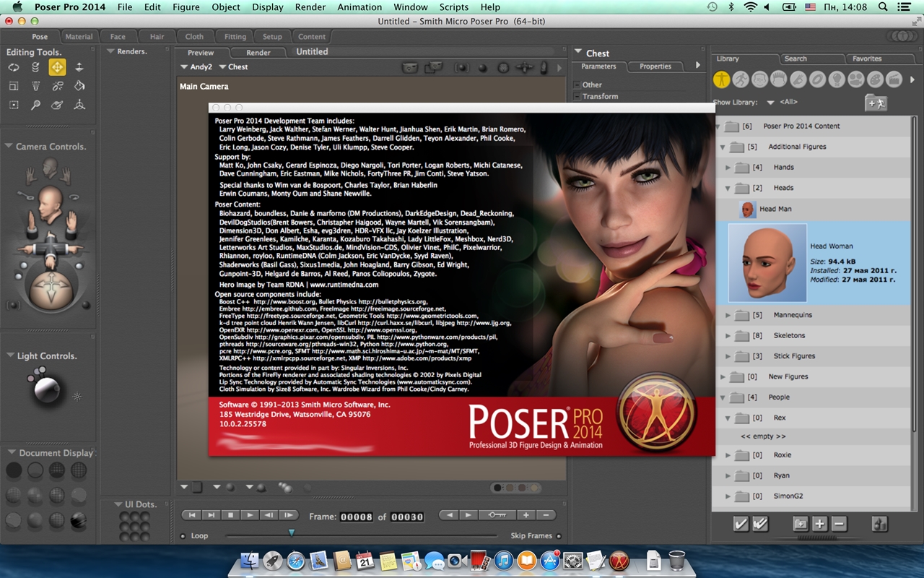Open the Scenes clapperboard library category
The image size is (924, 578).
click(894, 79)
